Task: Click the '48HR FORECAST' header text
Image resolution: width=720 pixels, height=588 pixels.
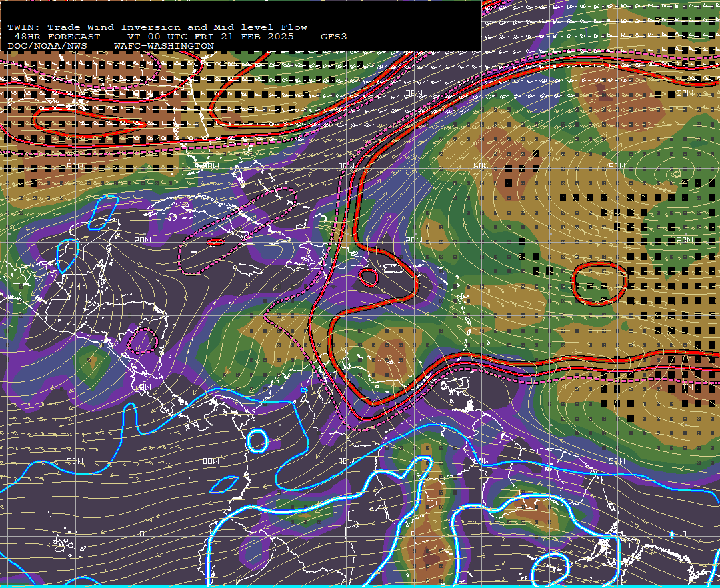Action: 57,37
